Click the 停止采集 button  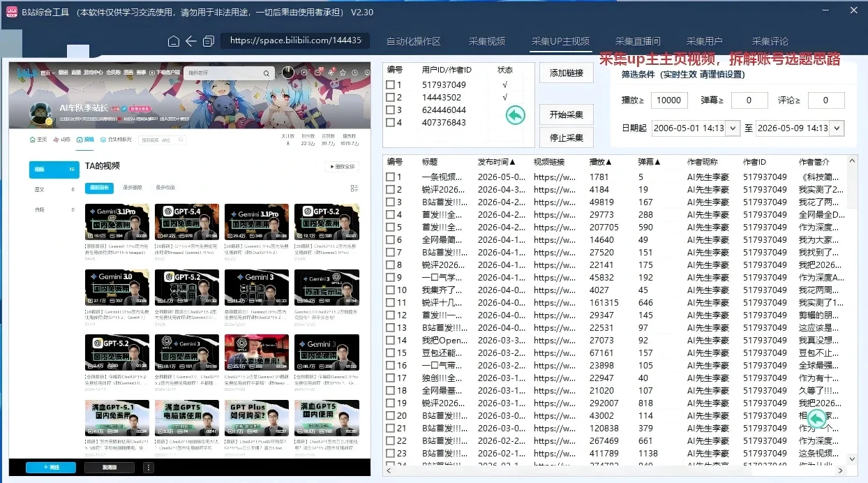click(567, 138)
